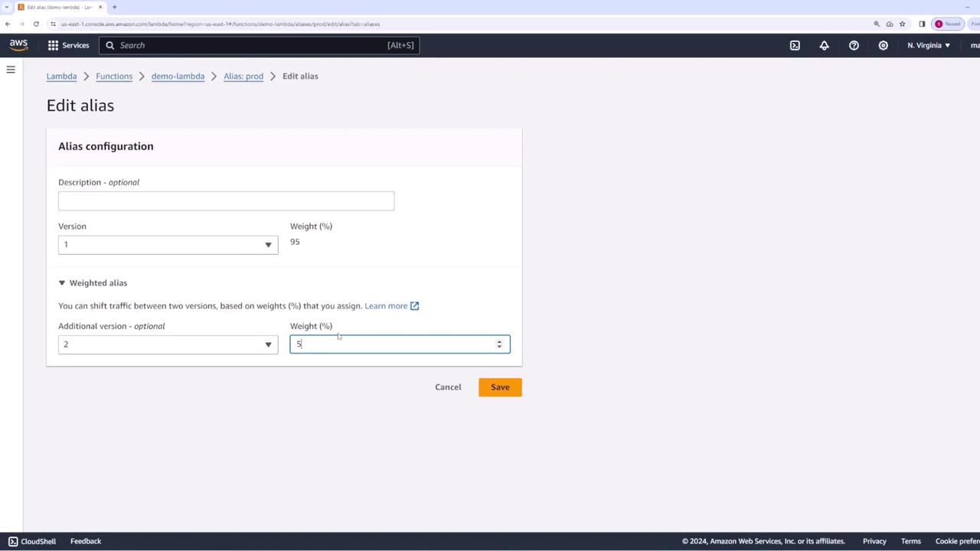
Task: Click the AWS logo home icon
Action: [18, 45]
